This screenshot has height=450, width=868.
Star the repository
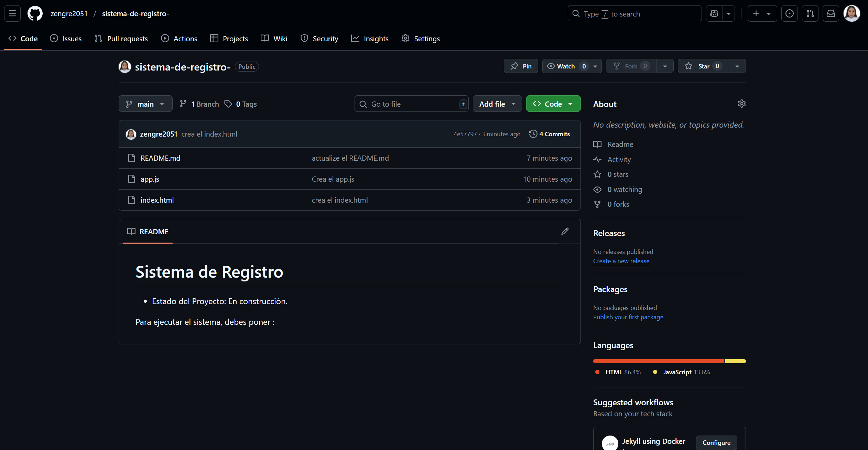(703, 66)
